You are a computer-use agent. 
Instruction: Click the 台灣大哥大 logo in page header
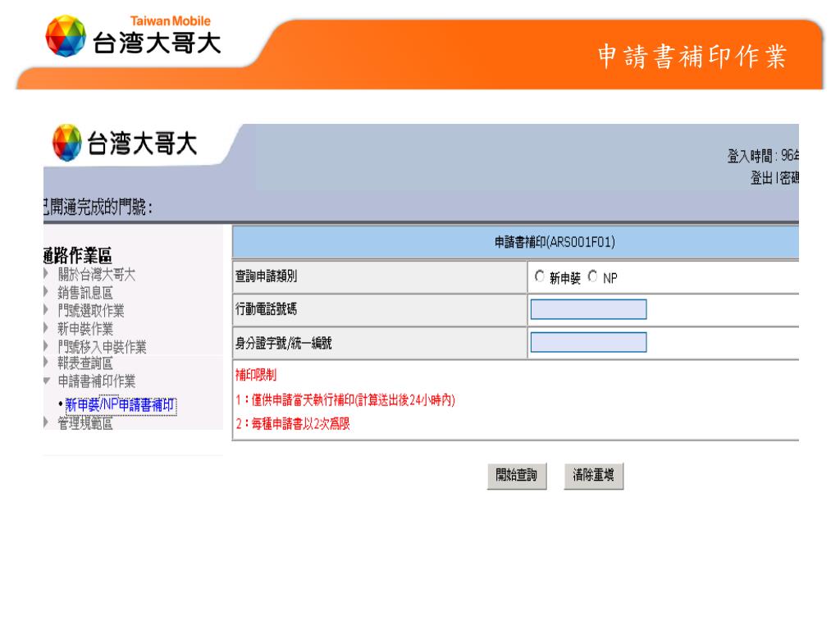[x=125, y=143]
